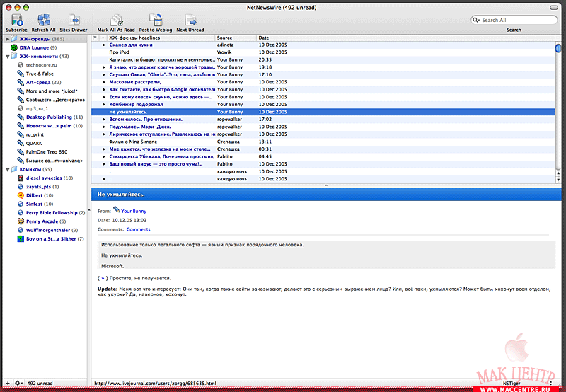Click the QUARK feed icon
The image size is (566, 392).
click(x=21, y=143)
